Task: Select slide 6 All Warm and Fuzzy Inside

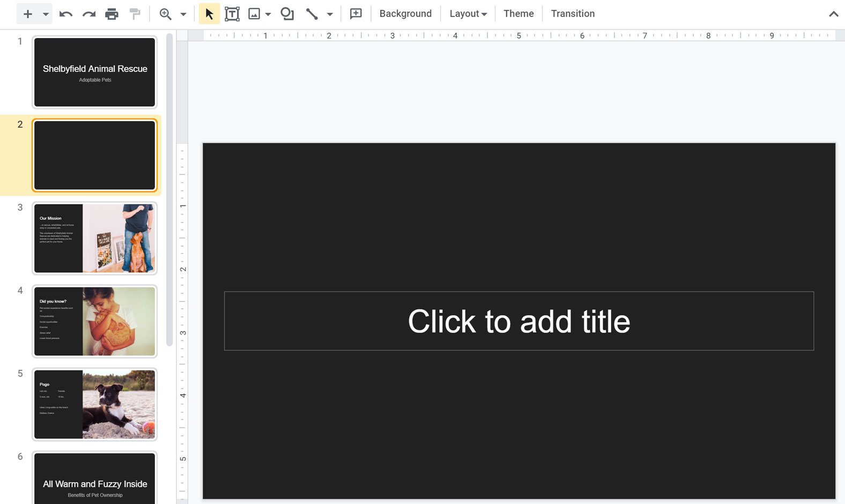Action: point(94,478)
